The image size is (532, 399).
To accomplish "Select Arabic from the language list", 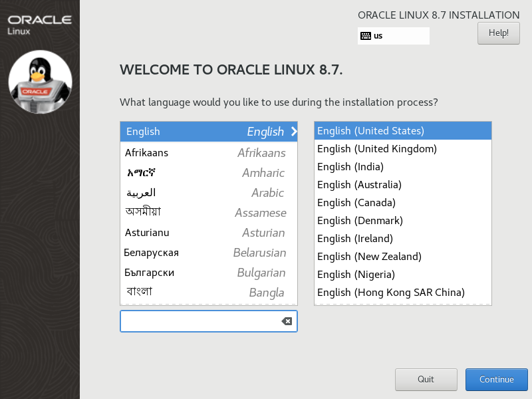I will 209,193.
